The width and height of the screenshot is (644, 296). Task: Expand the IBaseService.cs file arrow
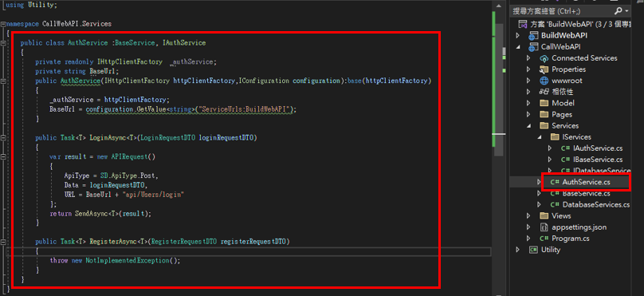click(550, 159)
